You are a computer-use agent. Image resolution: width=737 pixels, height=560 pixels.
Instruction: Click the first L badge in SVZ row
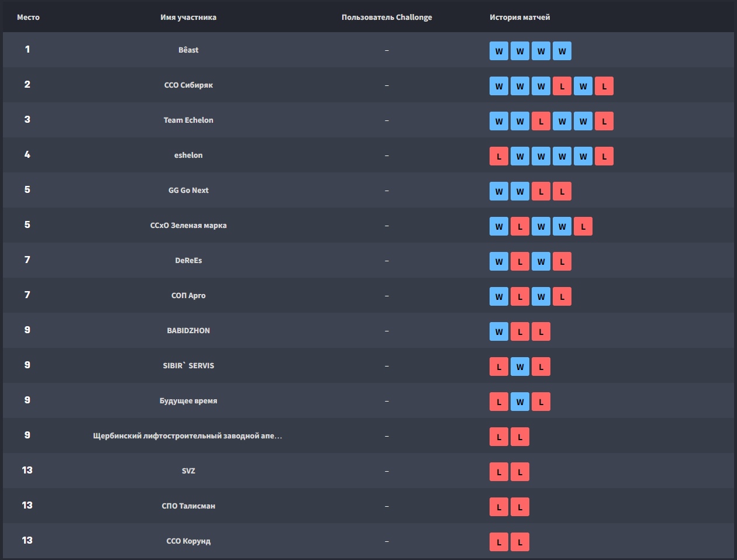(499, 472)
